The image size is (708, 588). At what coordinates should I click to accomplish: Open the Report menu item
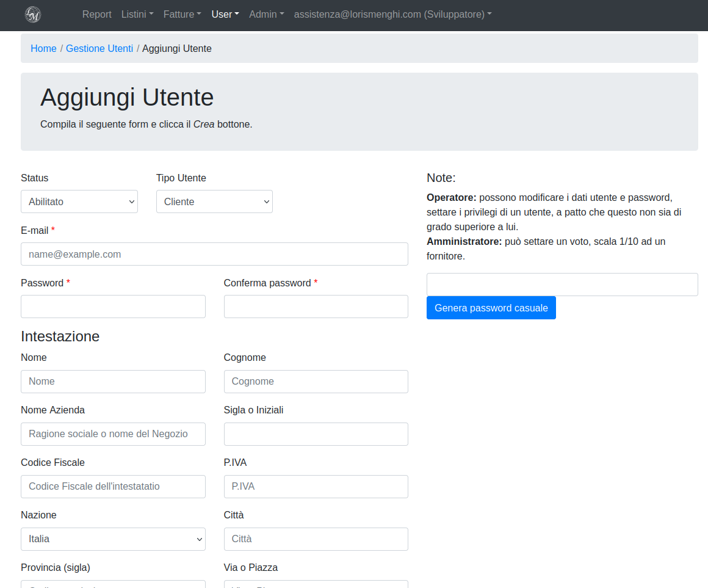(x=97, y=15)
